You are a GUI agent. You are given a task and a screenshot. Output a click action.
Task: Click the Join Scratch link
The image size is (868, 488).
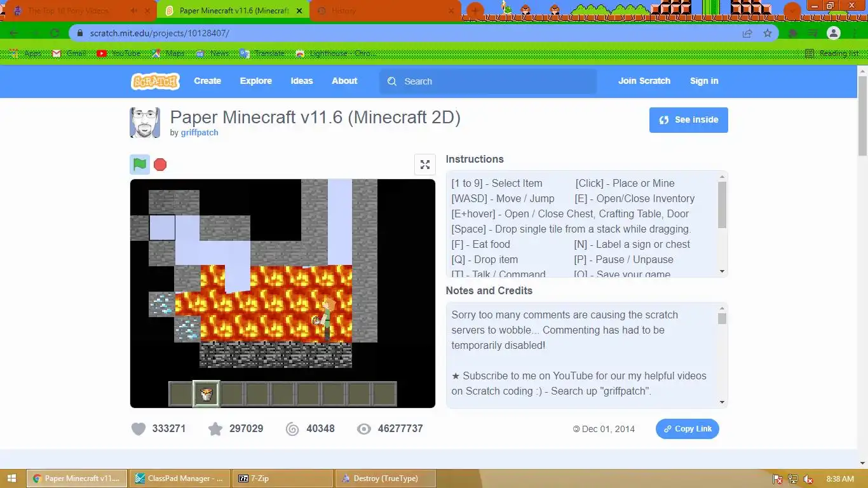[x=644, y=81]
